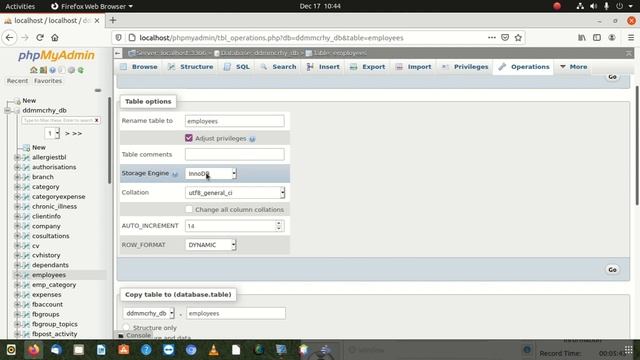Open new browser tab with plus
This screenshot has height=360, width=640.
[113, 20]
